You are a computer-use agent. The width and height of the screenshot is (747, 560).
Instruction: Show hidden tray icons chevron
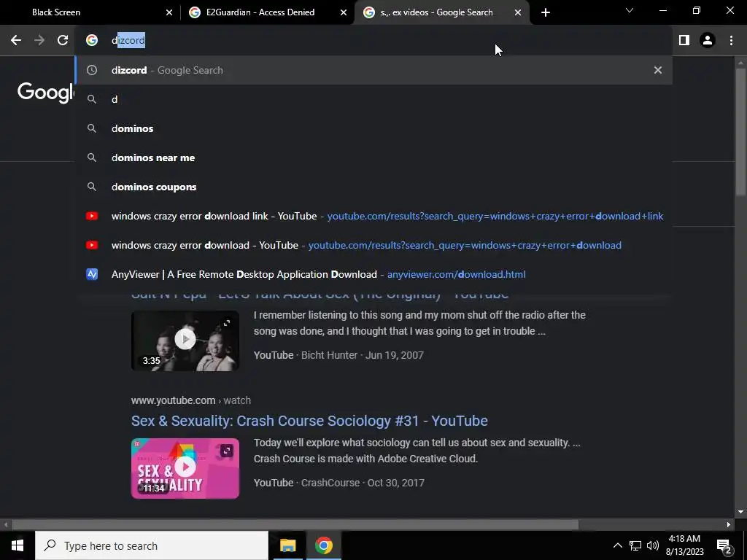pyautogui.click(x=617, y=545)
